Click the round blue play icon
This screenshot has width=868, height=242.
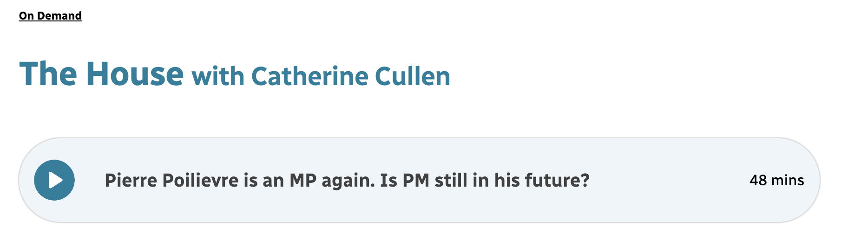[x=54, y=180]
